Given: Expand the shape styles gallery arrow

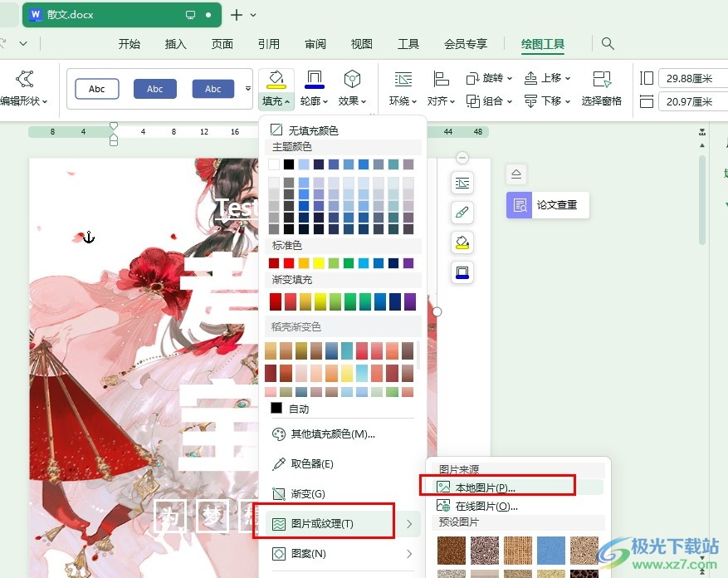Looking at the screenshot, I should click(248, 89).
